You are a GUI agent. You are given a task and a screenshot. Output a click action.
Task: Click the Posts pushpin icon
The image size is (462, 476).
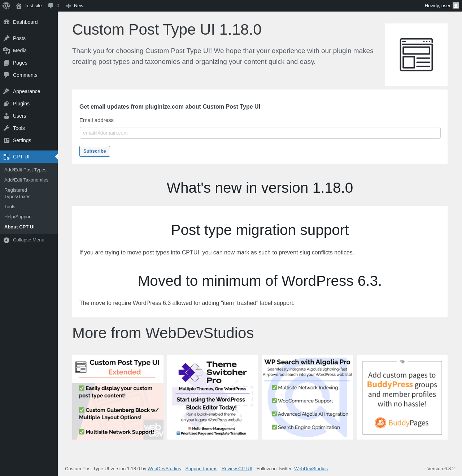point(6,38)
